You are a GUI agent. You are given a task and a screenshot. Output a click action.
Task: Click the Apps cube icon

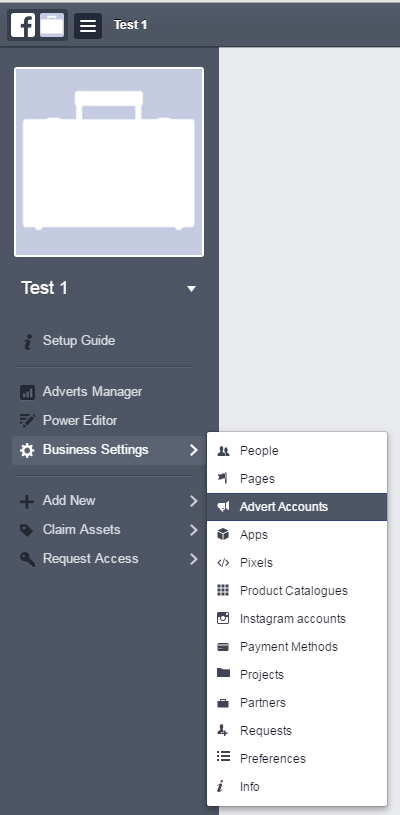point(223,534)
